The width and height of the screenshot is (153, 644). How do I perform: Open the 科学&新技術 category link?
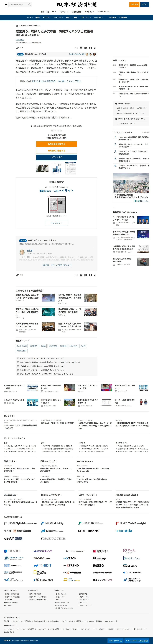20,40
